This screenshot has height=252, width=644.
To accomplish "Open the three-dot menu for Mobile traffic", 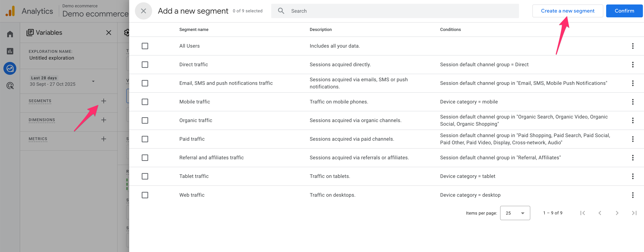I will pos(633,102).
